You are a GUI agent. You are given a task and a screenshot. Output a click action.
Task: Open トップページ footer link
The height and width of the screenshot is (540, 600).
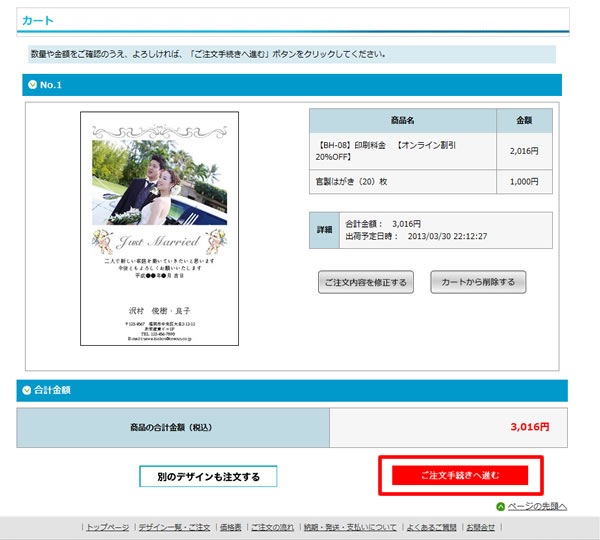click(x=108, y=527)
